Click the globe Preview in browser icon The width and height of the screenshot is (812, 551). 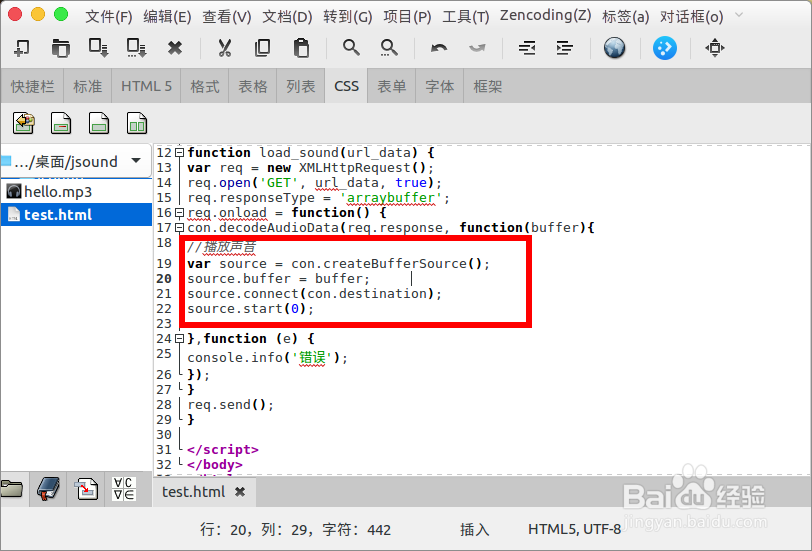pos(614,48)
